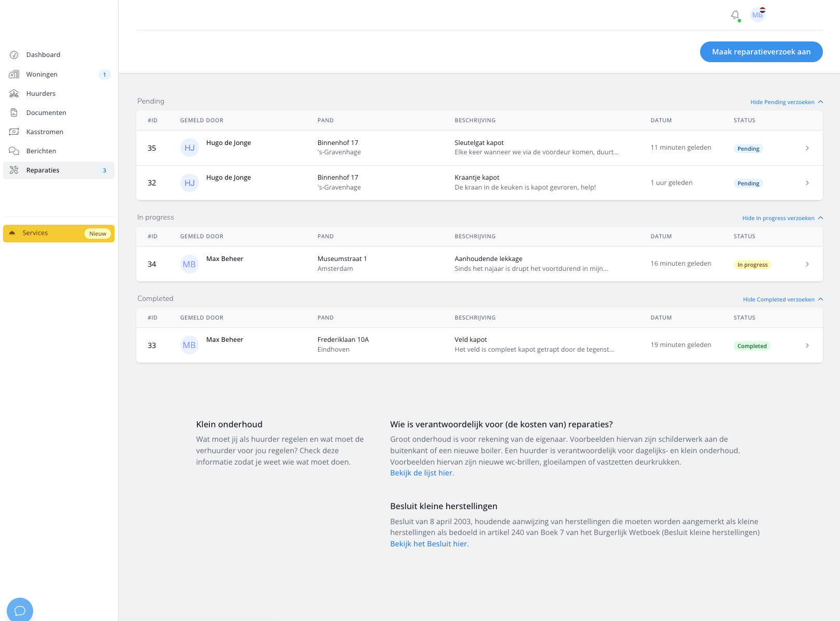Image resolution: width=840 pixels, height=621 pixels.
Task: Open the 'Bekijk het Besluit hier' link
Action: pyautogui.click(x=429, y=544)
